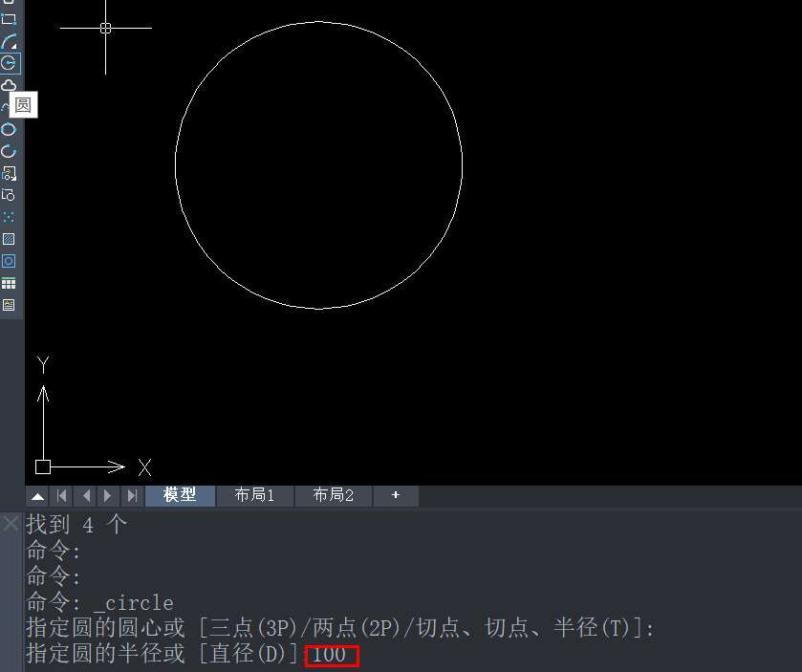Image resolution: width=802 pixels, height=672 pixels.
Task: Add a new layout with plus tab
Action: click(396, 495)
